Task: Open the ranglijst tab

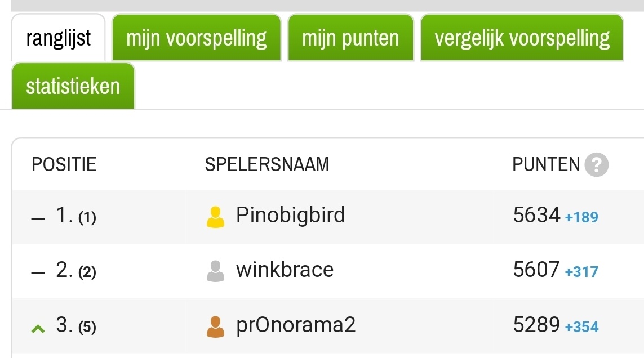Action: [59, 38]
